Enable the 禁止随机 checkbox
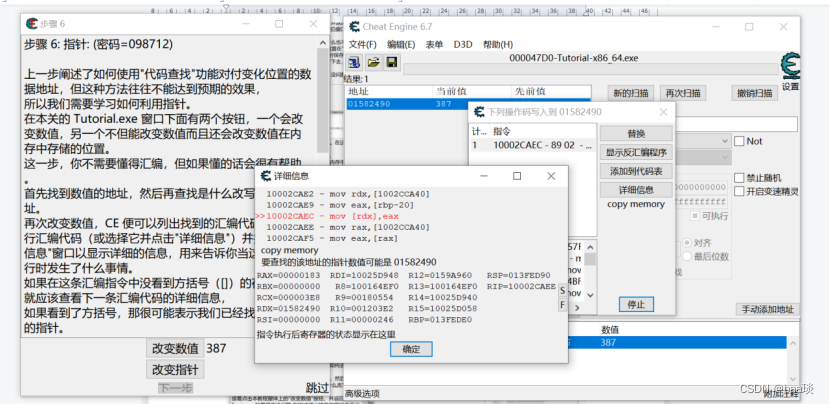 (739, 178)
